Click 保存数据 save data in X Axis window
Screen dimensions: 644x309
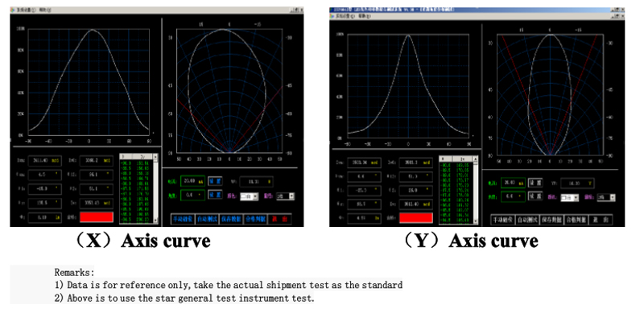231,219
